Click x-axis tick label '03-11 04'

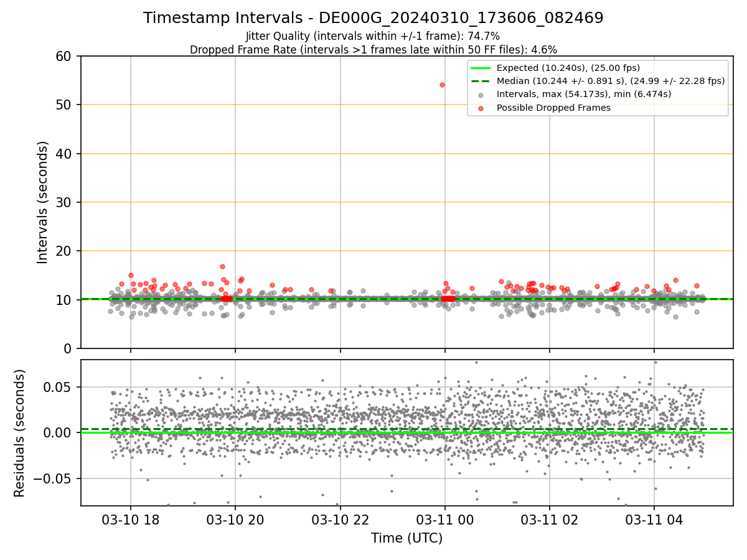click(654, 519)
